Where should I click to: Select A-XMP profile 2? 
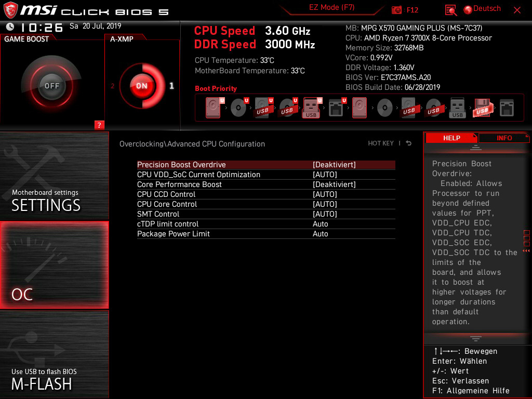pos(112,86)
